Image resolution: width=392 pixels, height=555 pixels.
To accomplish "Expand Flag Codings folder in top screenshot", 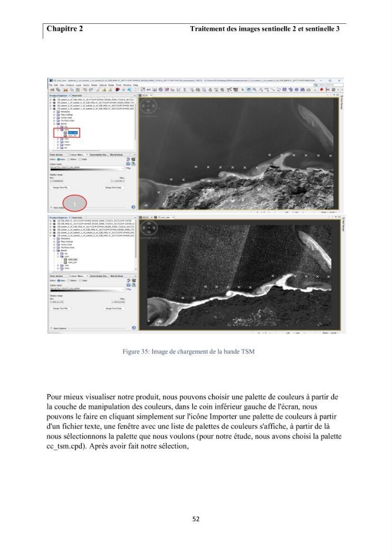I will [54, 115].
